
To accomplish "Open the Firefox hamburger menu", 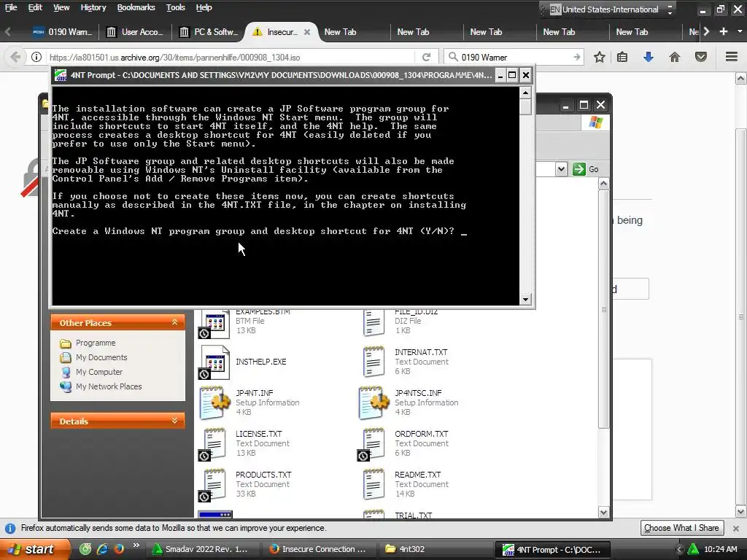I will [732, 57].
